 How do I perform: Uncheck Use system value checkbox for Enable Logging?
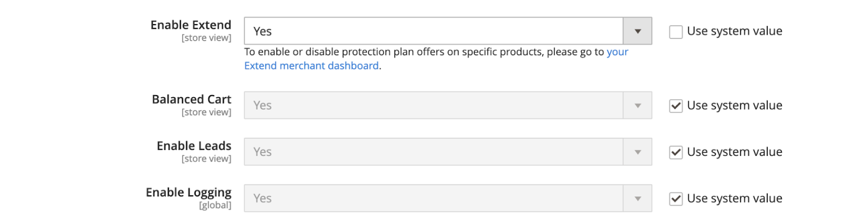coord(676,199)
